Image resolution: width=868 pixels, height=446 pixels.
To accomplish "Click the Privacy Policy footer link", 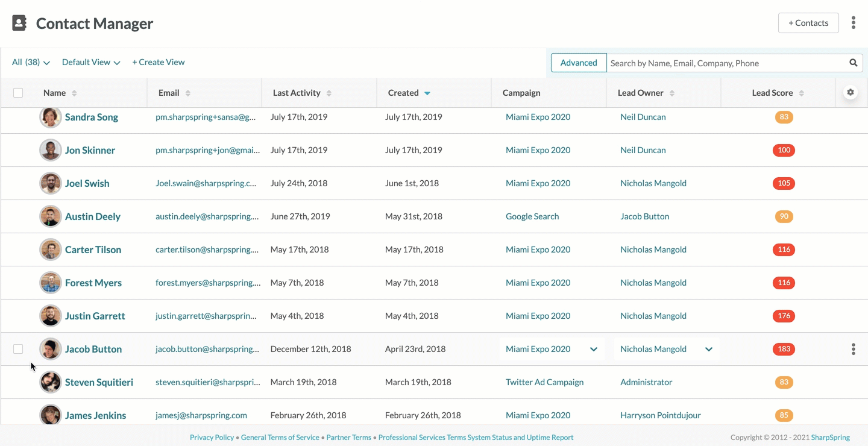I will pyautogui.click(x=212, y=438).
